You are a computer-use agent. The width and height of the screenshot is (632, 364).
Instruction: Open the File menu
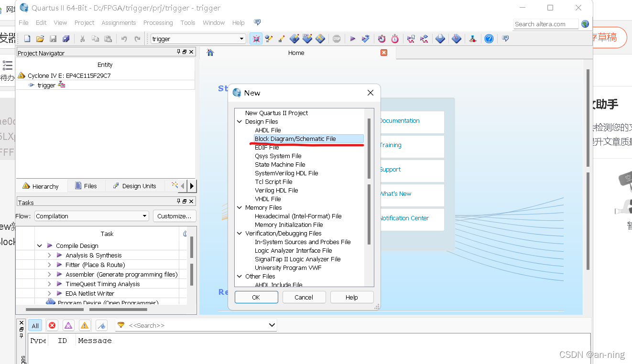[23, 22]
